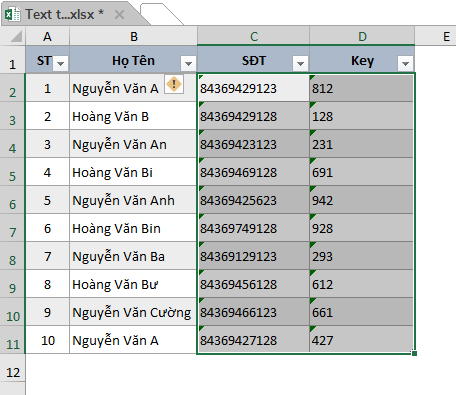459x395 pixels.
Task: Open the STT column filter dropdown
Action: (60, 63)
